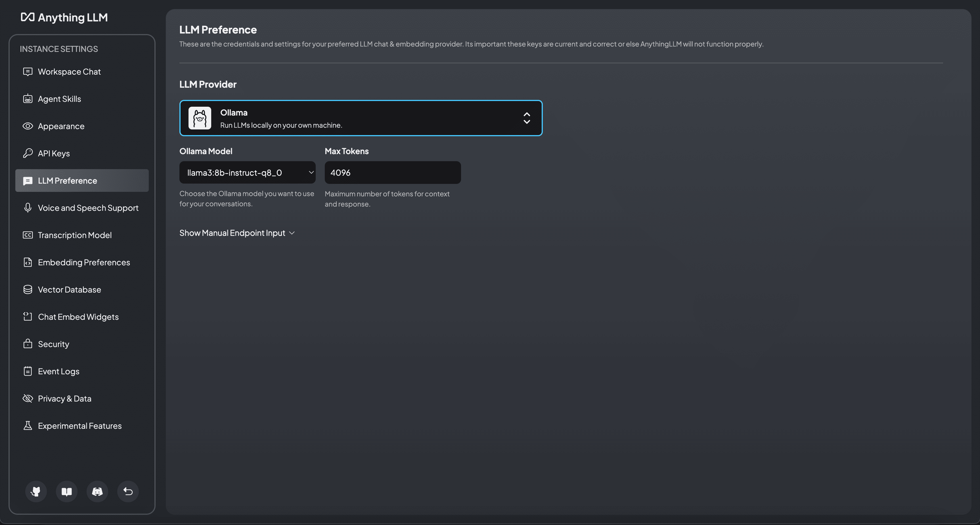Click the Appearance eye icon
980x525 pixels.
click(28, 126)
